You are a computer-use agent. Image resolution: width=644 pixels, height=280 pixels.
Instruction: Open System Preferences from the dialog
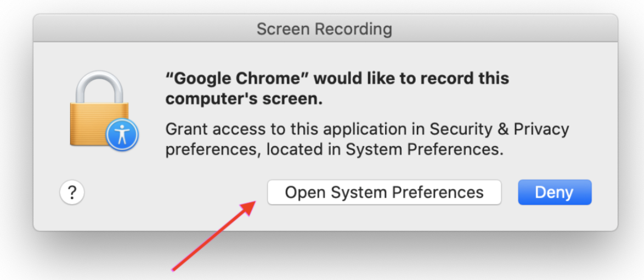(384, 193)
